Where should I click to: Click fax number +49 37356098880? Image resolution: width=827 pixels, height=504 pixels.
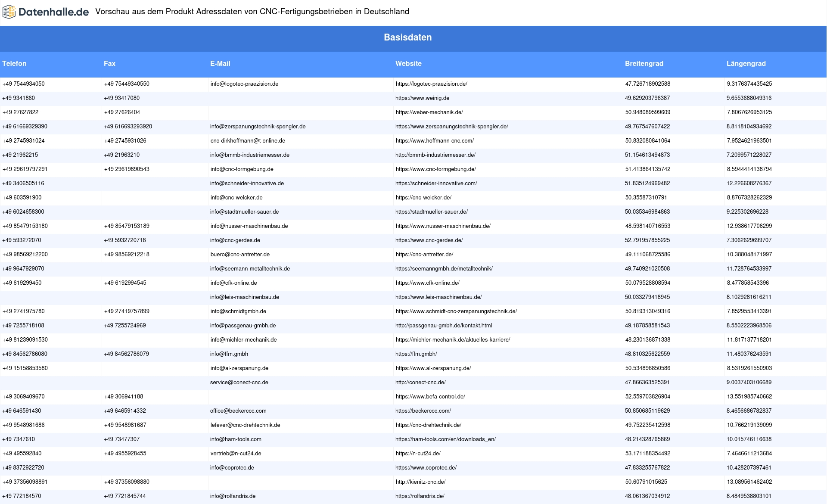(x=127, y=482)
